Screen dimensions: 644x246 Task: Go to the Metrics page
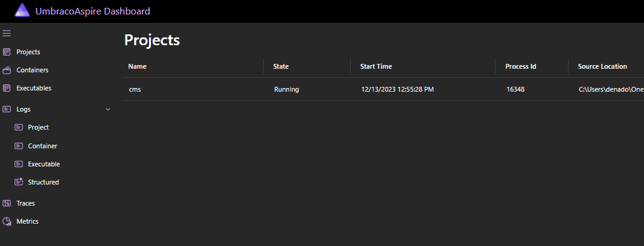(x=27, y=221)
